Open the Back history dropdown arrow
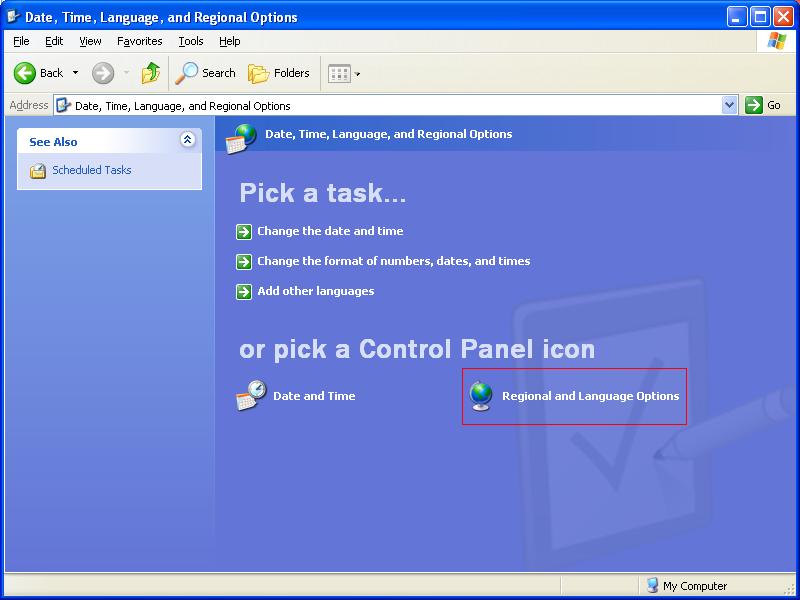 click(76, 73)
